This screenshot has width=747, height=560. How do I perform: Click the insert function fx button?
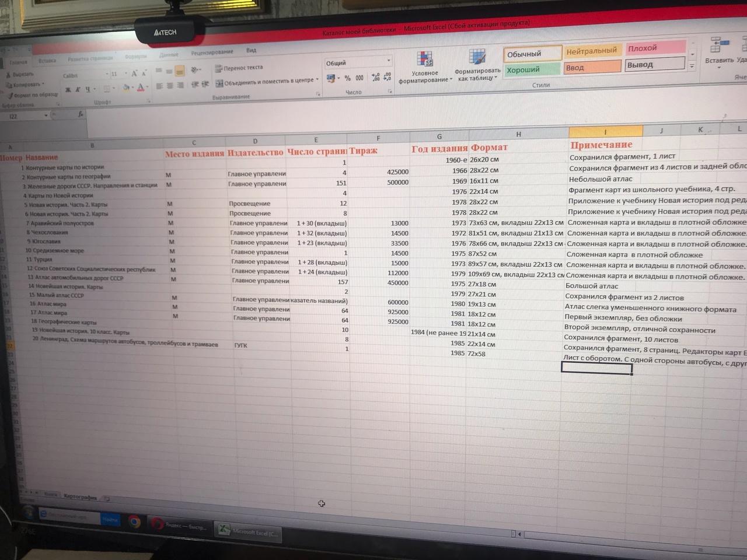(x=81, y=115)
